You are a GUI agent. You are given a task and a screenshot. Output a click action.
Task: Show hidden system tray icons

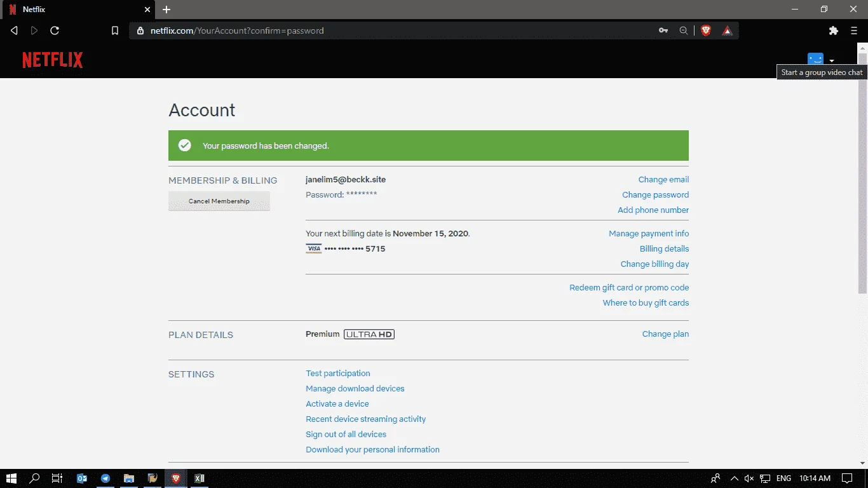click(735, 478)
